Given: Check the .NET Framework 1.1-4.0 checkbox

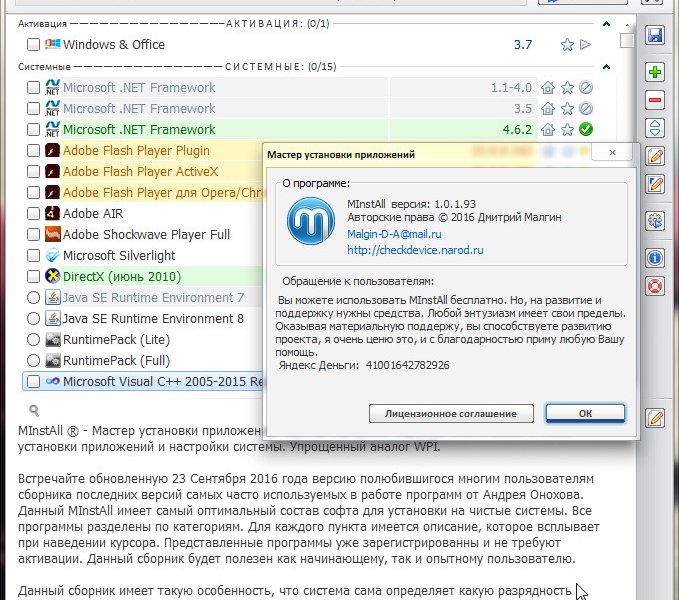Looking at the screenshot, I should tap(33, 87).
